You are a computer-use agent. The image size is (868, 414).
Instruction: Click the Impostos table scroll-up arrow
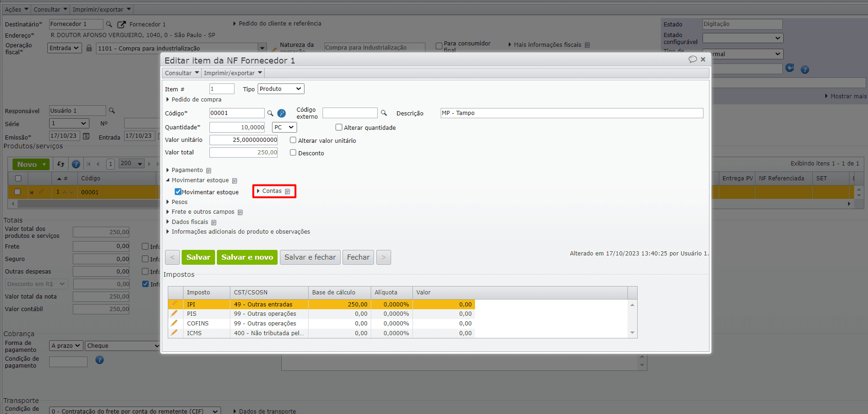pos(632,305)
